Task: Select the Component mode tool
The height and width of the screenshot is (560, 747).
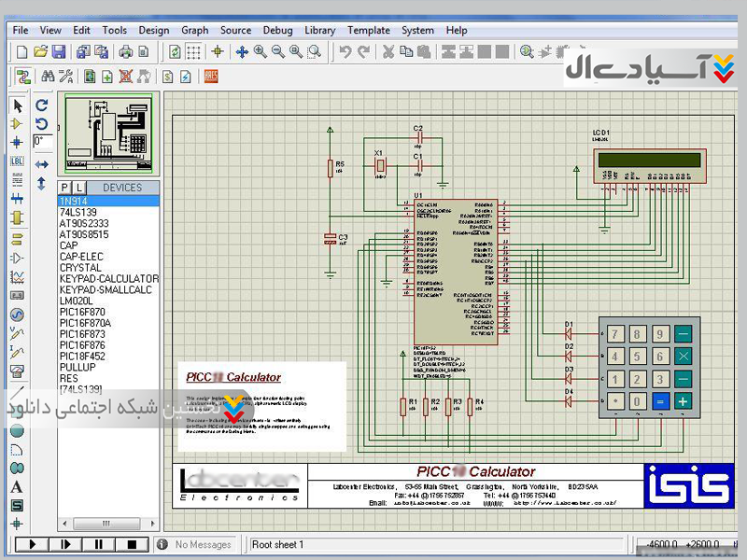Action: 17,123
